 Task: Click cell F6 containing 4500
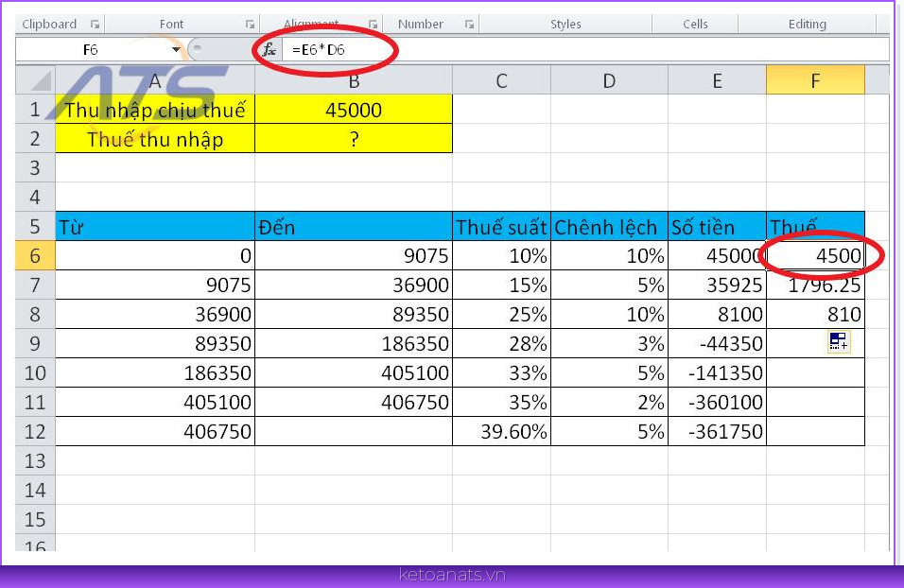[x=815, y=255]
